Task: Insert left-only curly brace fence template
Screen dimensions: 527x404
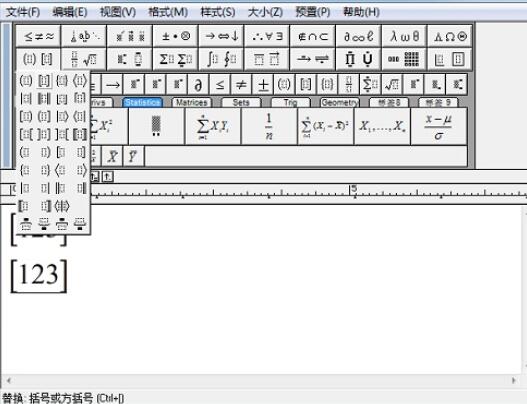Action: (x=26, y=170)
